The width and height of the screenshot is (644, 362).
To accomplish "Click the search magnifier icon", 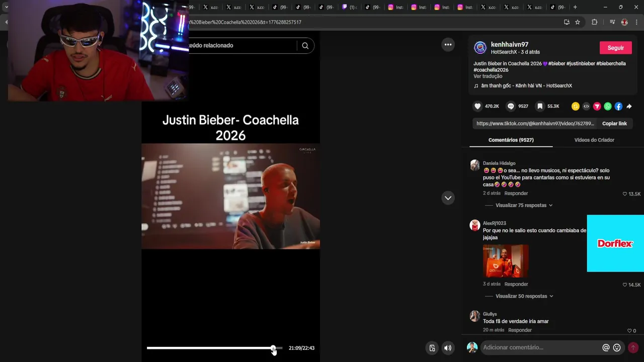I will (305, 45).
